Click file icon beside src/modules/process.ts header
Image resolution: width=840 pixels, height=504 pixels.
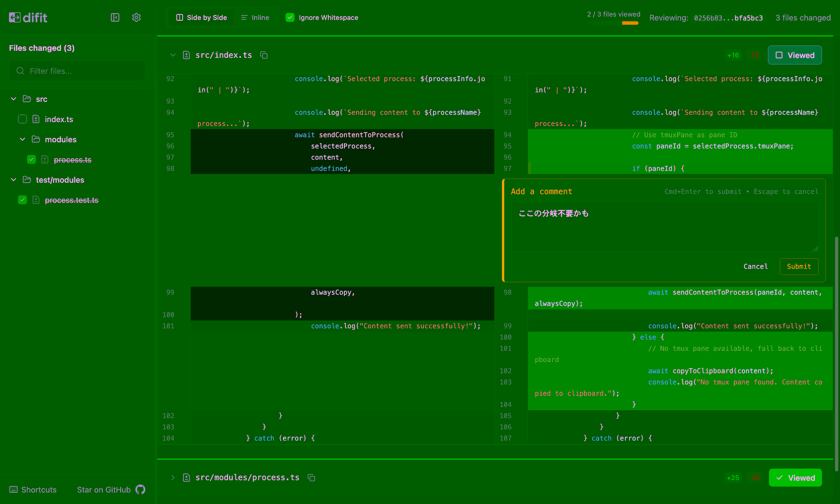[186, 478]
